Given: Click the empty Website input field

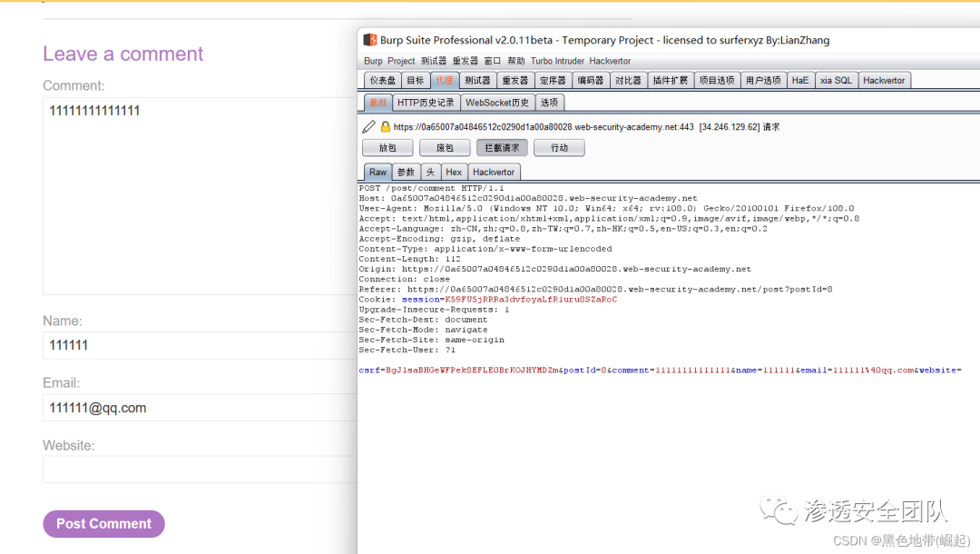Looking at the screenshot, I should 200,470.
